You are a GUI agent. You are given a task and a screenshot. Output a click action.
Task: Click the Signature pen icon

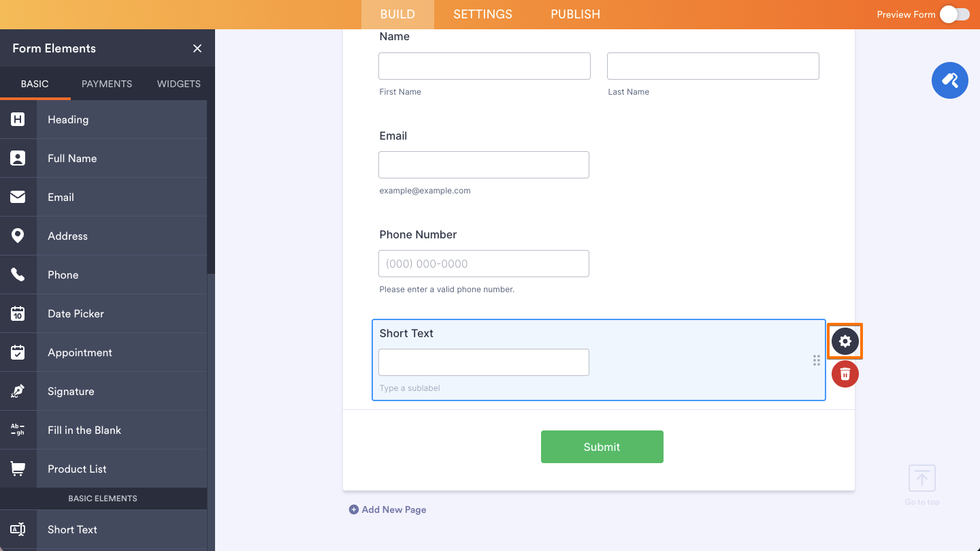(x=18, y=392)
